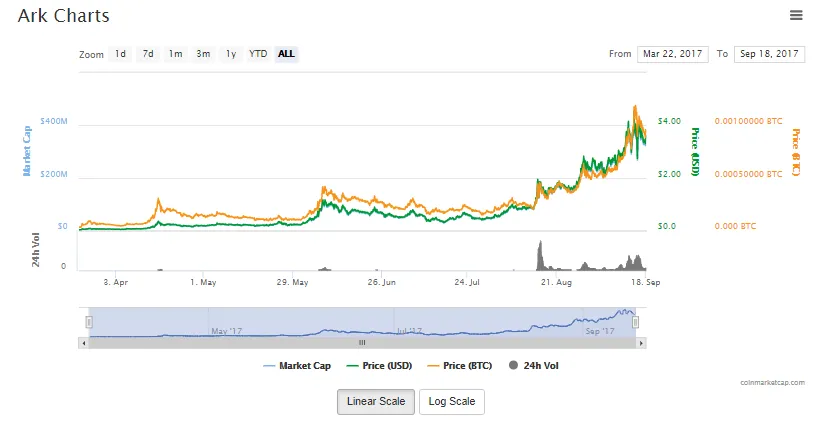Screen dimensions: 820x433
Task: Click the '24h Vol' axis title
Action: point(36,250)
